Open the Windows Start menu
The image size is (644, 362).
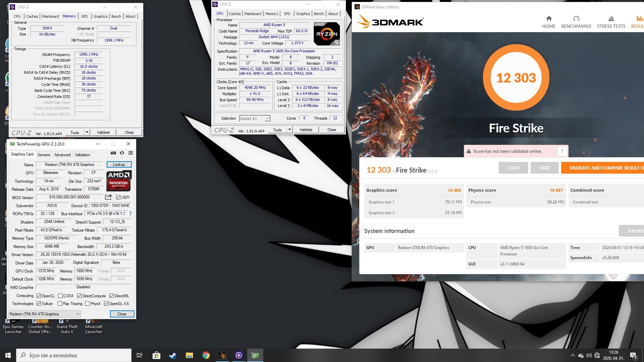tap(8, 355)
